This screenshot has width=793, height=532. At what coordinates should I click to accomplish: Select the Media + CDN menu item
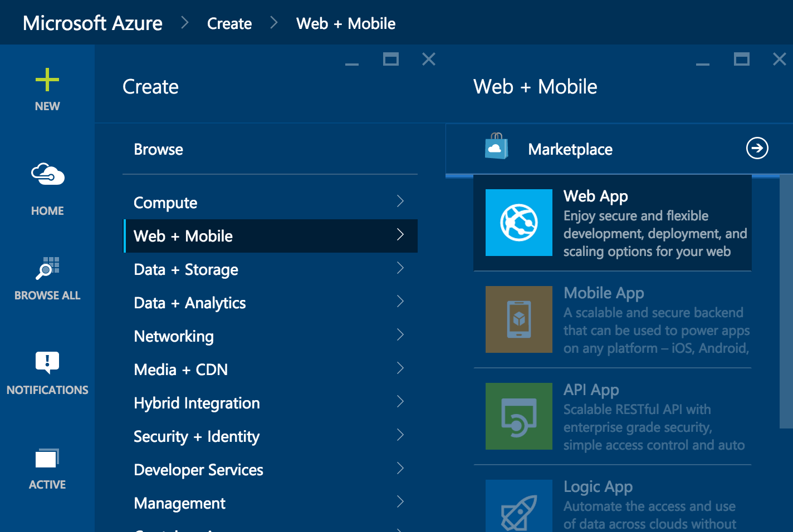tap(270, 370)
